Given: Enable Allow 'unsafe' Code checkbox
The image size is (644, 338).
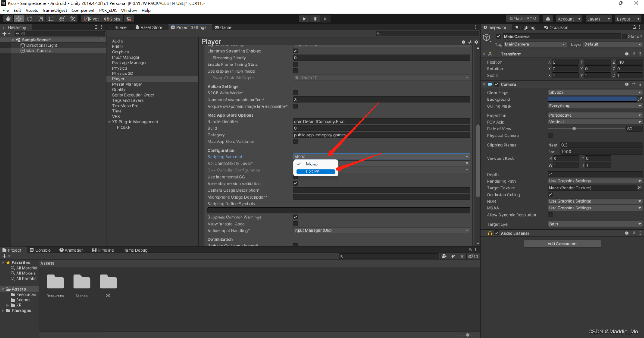Looking at the screenshot, I should pyautogui.click(x=295, y=224).
